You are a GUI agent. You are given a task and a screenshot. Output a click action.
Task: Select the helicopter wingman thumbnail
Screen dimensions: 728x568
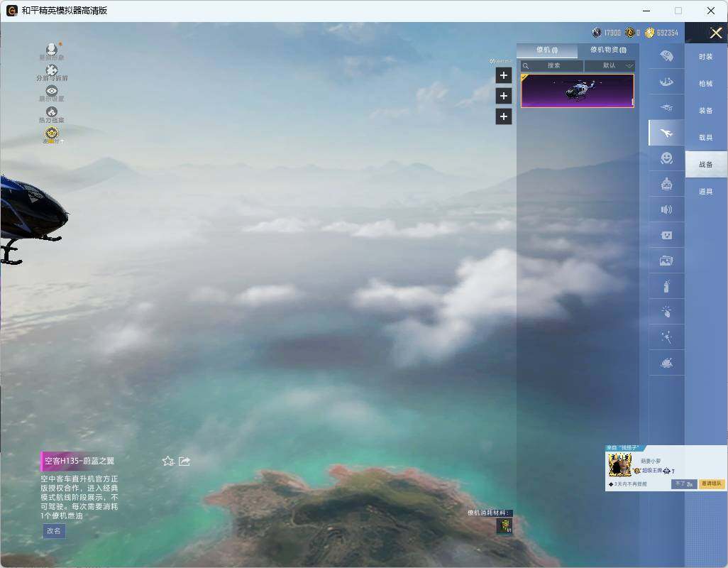point(577,91)
